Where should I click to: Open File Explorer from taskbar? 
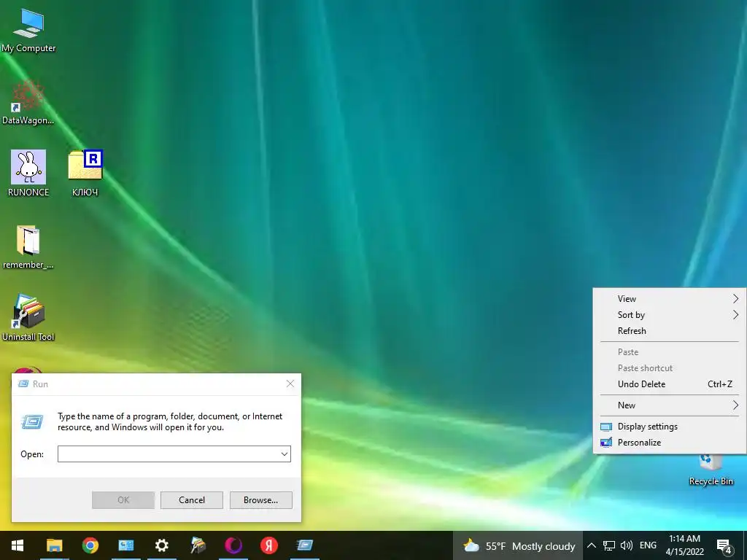click(x=54, y=545)
